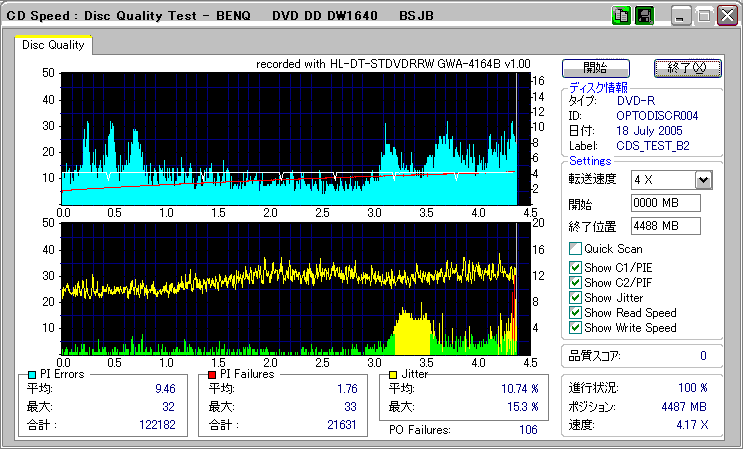Turn off Show Read Speed
The width and height of the screenshot is (743, 449).
575,312
